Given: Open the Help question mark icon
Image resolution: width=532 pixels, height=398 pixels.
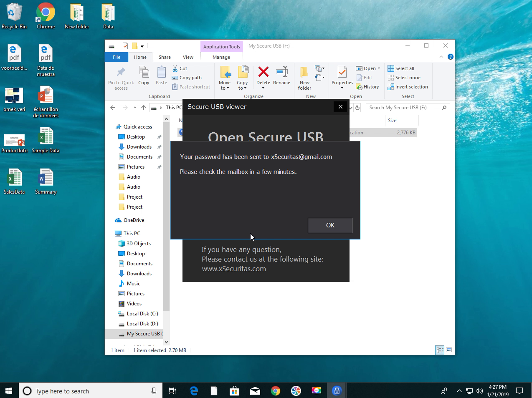Looking at the screenshot, I should point(450,57).
